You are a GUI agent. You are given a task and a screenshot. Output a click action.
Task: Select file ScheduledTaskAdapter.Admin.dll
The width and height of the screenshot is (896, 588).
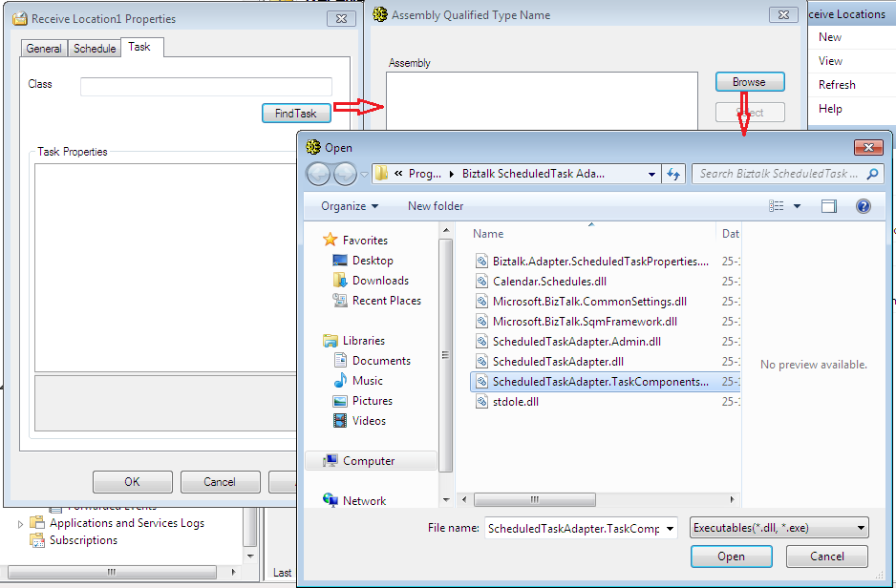click(x=568, y=341)
